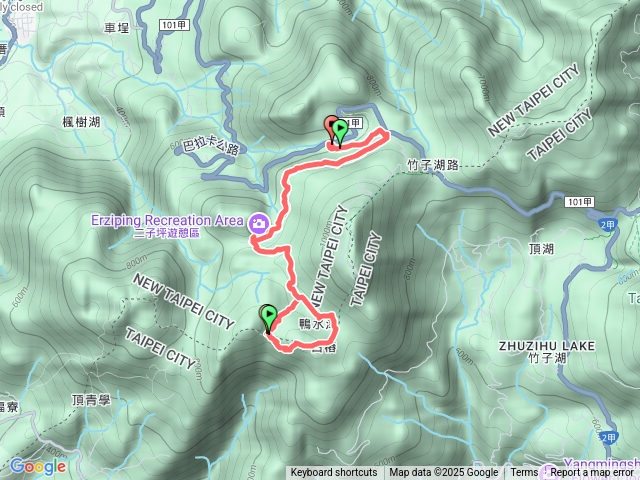Open the Terms link
This screenshot has width=640, height=480.
click(524, 473)
